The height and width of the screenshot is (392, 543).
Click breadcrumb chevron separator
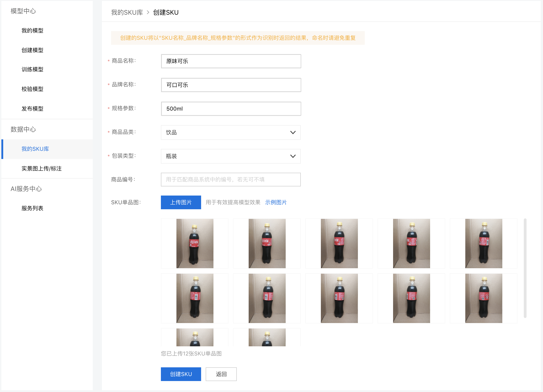click(148, 12)
